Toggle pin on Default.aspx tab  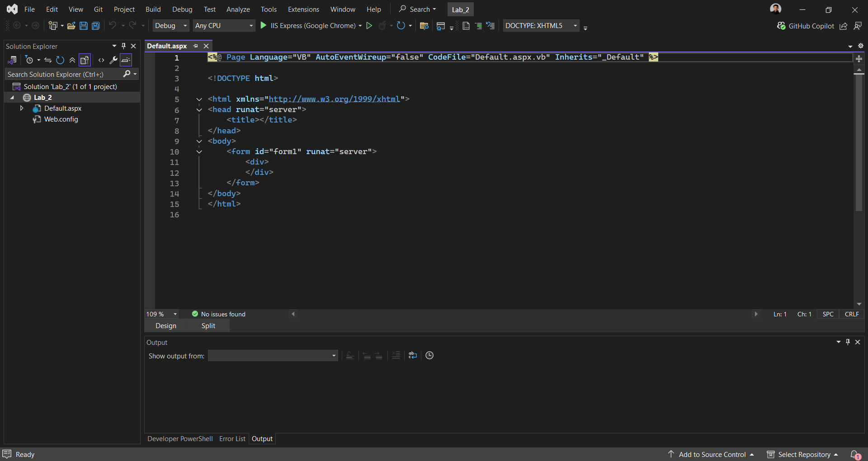pyautogui.click(x=195, y=46)
